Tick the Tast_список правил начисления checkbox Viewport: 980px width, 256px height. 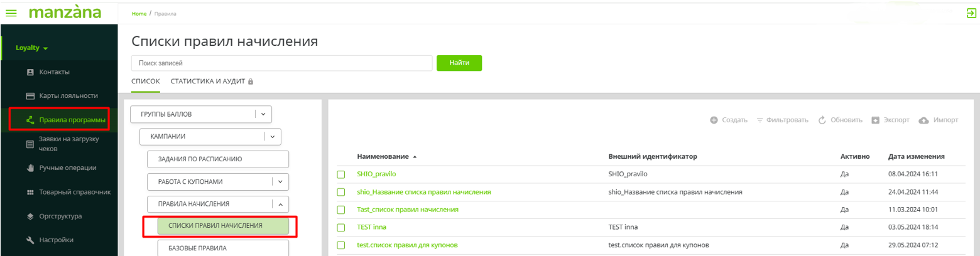(x=341, y=210)
